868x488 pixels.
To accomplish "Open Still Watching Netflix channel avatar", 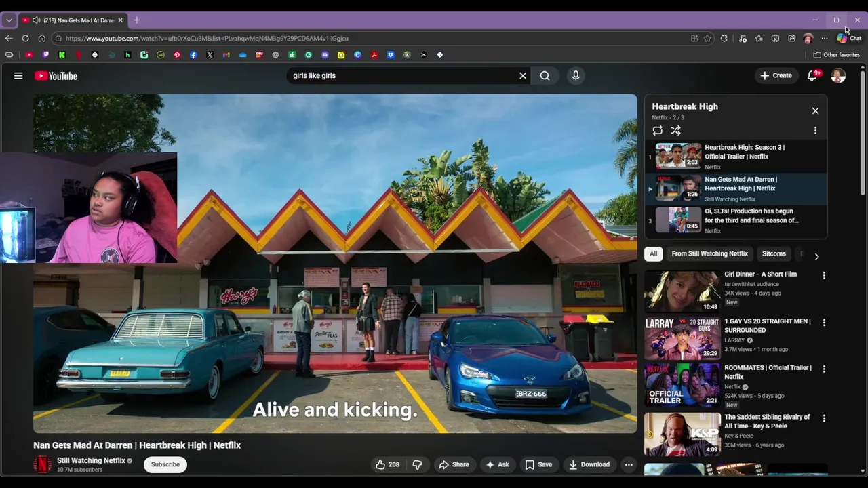I will [x=42, y=464].
